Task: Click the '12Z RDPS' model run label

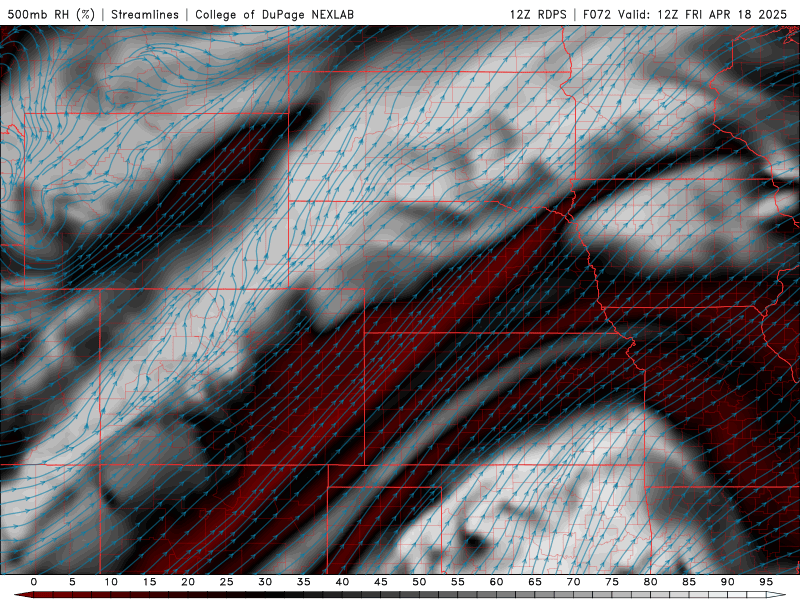Action: point(538,14)
